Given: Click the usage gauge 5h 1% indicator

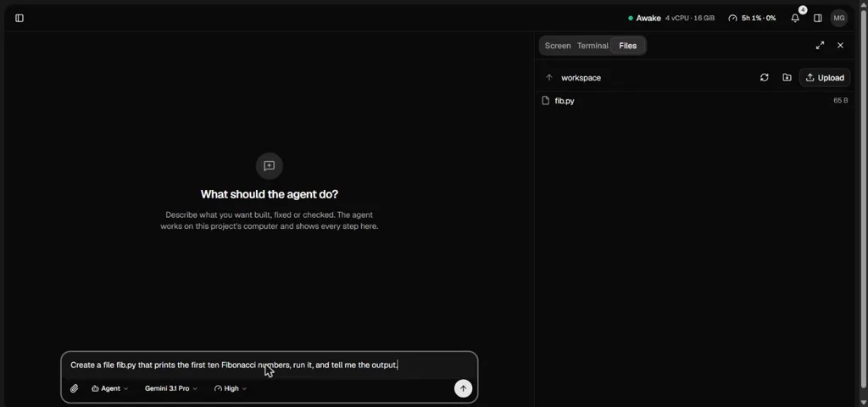Looking at the screenshot, I should (x=752, y=19).
